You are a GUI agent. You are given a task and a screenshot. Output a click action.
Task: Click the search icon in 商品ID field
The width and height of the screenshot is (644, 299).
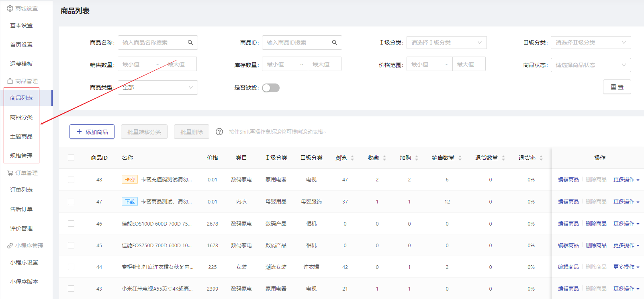coord(335,43)
